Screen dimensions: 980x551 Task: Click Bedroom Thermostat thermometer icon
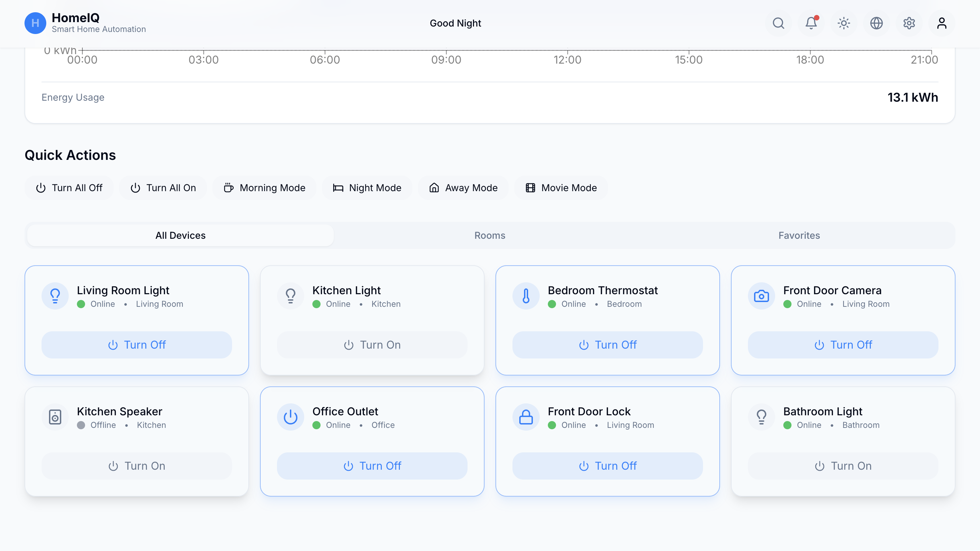(526, 296)
